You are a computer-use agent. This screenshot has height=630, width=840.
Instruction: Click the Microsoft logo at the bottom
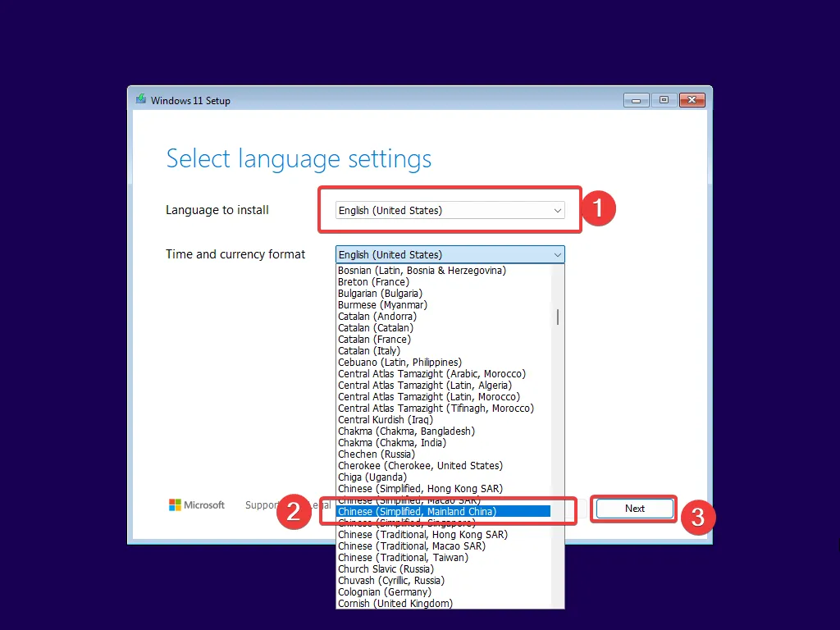pyautogui.click(x=196, y=504)
